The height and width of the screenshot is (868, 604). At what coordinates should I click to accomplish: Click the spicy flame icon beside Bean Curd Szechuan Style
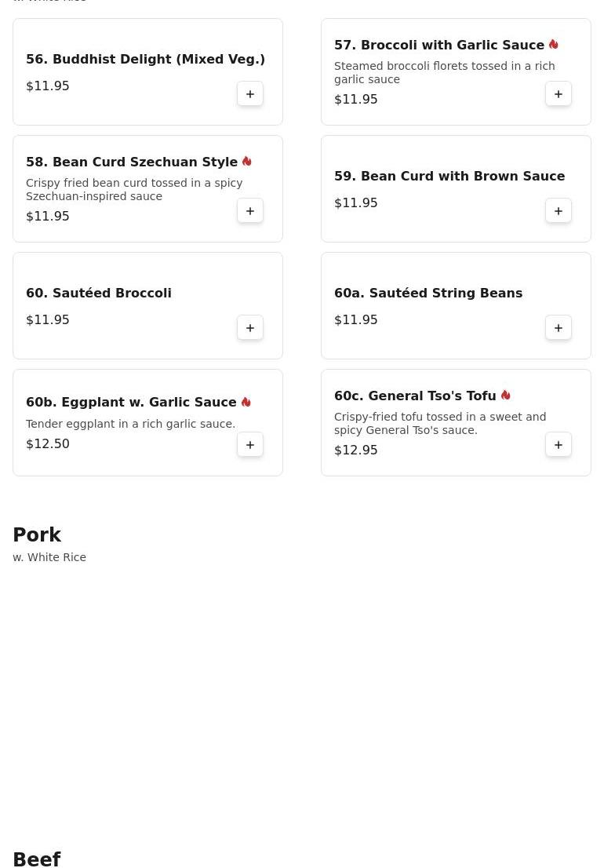[x=246, y=161]
